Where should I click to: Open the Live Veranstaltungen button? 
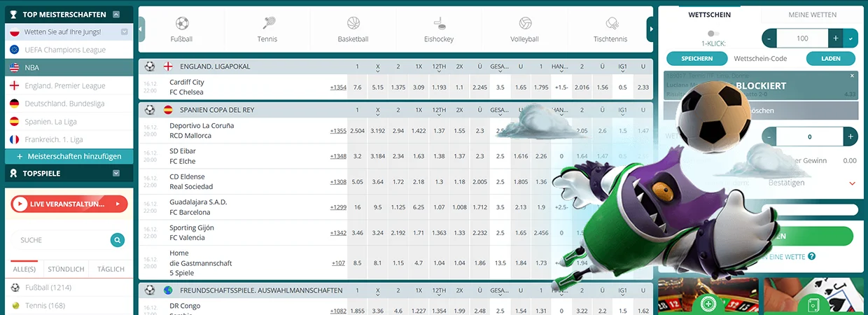click(69, 204)
